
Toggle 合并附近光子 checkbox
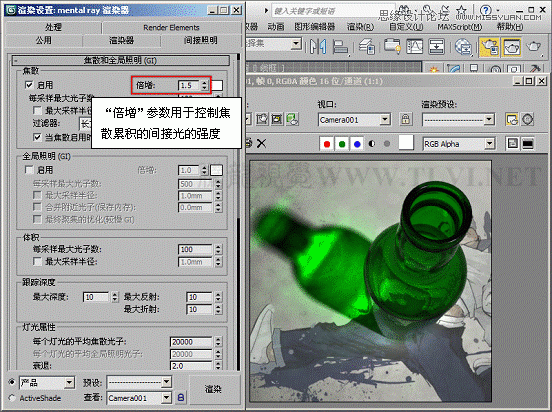[37, 207]
